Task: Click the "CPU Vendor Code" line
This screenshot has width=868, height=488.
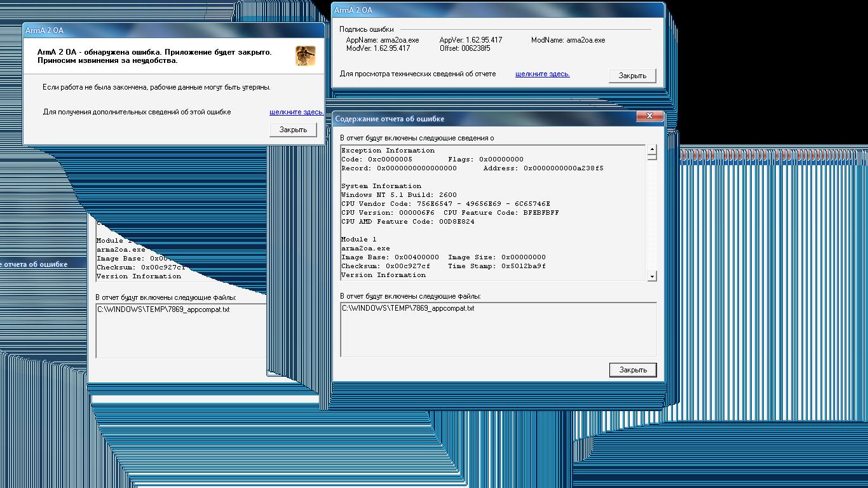Action: (x=446, y=204)
